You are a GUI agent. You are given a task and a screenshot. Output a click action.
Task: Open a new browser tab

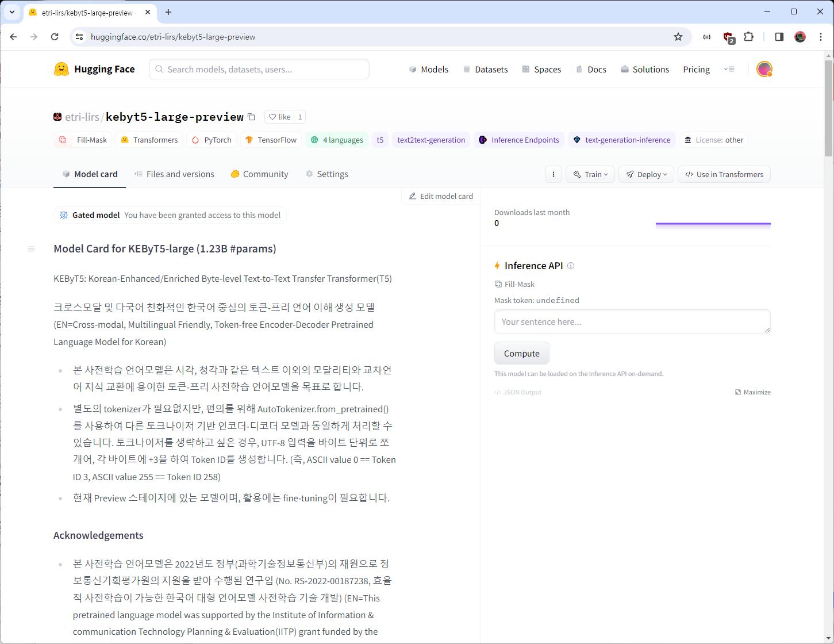(168, 12)
